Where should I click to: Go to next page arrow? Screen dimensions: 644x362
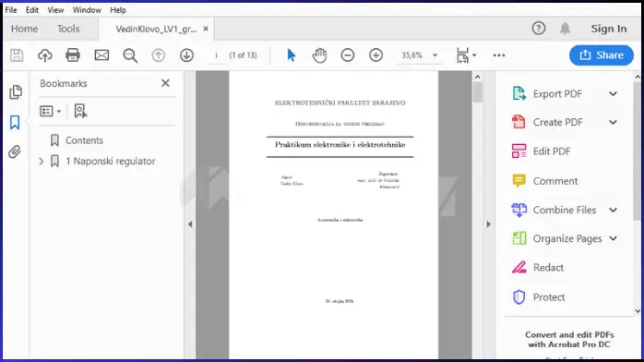pos(187,55)
